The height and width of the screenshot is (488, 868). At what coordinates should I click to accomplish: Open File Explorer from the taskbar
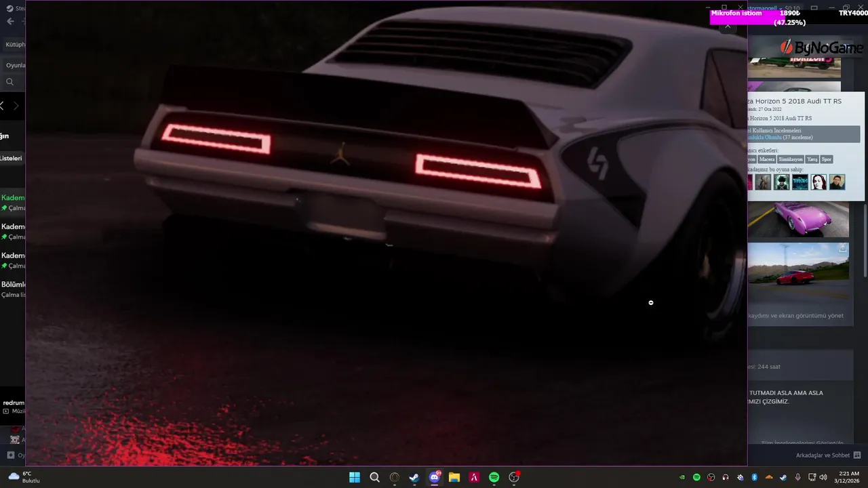[454, 477]
